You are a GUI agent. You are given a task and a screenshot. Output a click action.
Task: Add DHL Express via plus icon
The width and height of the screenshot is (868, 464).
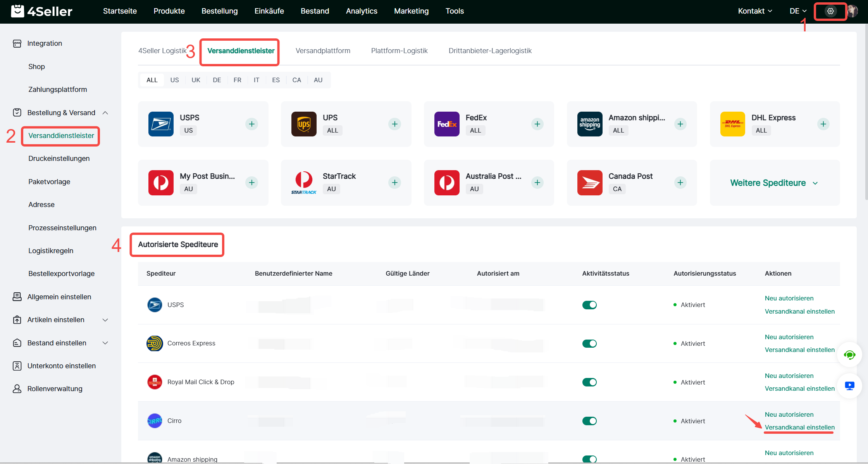pos(823,124)
